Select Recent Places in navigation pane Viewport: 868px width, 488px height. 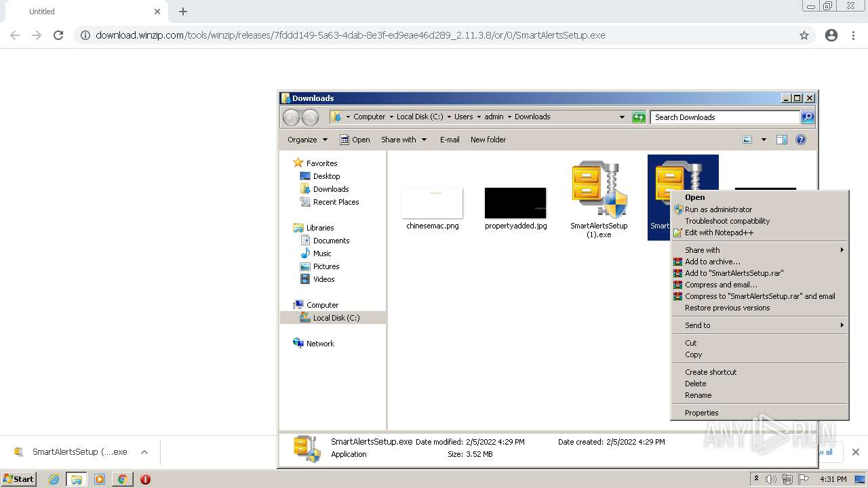pyautogui.click(x=336, y=202)
